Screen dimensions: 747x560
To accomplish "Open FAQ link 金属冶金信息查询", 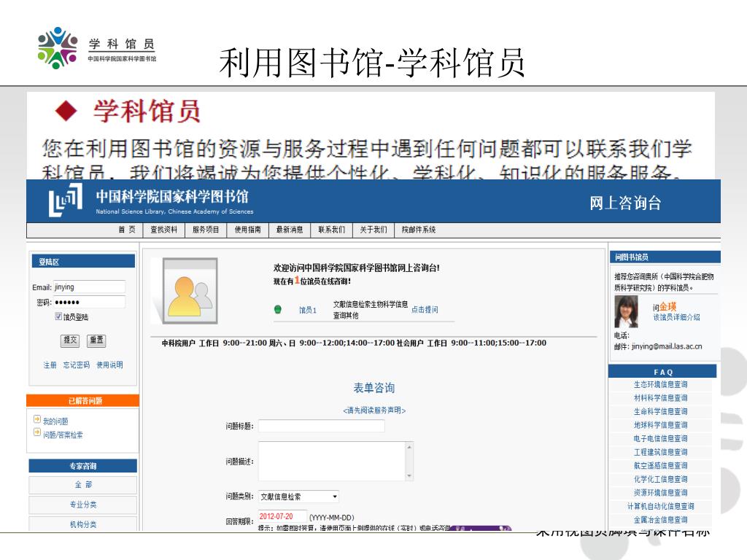I will (x=660, y=519).
